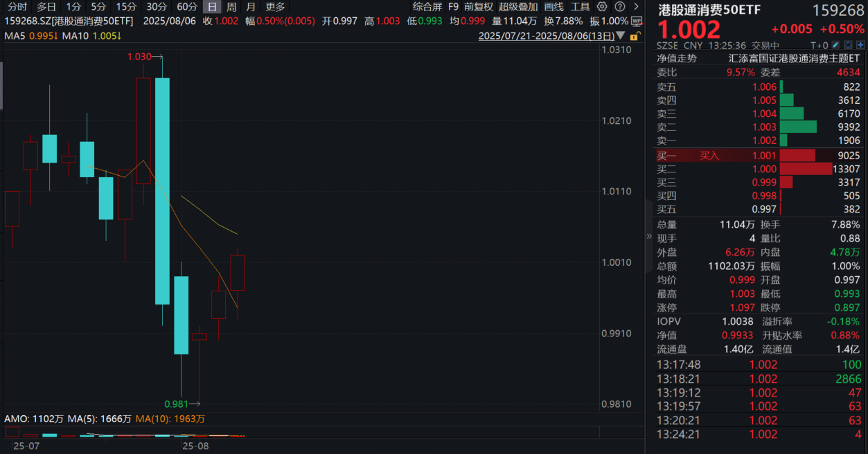Image resolution: width=868 pixels, height=454 pixels.
Task: Toggle the 超级叠加 overlay option
Action: click(518, 6)
